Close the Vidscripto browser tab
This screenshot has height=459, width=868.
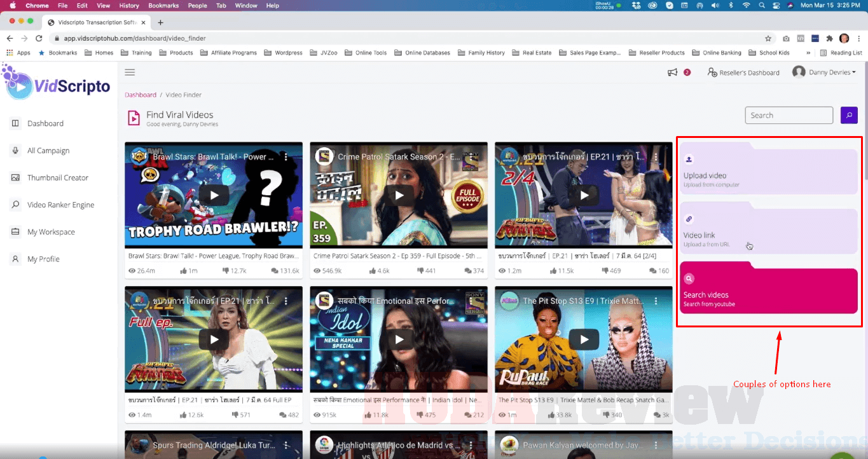[x=142, y=22]
